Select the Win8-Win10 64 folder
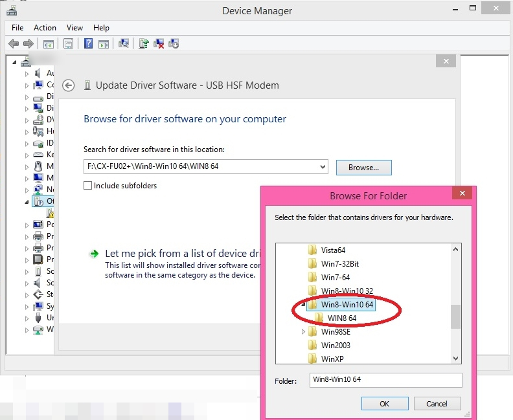 coord(347,305)
